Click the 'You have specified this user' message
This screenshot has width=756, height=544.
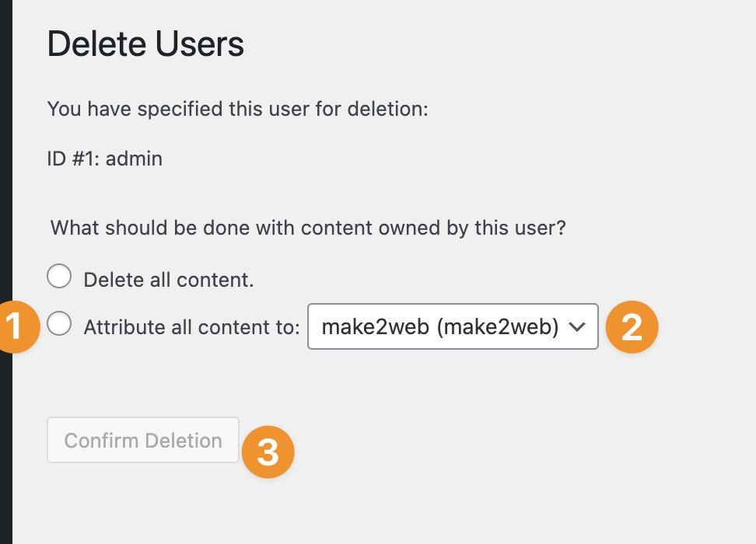tap(238, 109)
